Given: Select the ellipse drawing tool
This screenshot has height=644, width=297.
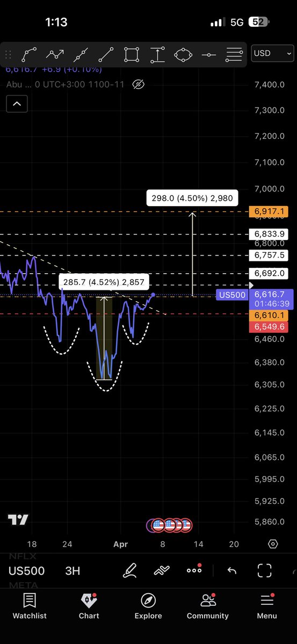Looking at the screenshot, I should (183, 54).
